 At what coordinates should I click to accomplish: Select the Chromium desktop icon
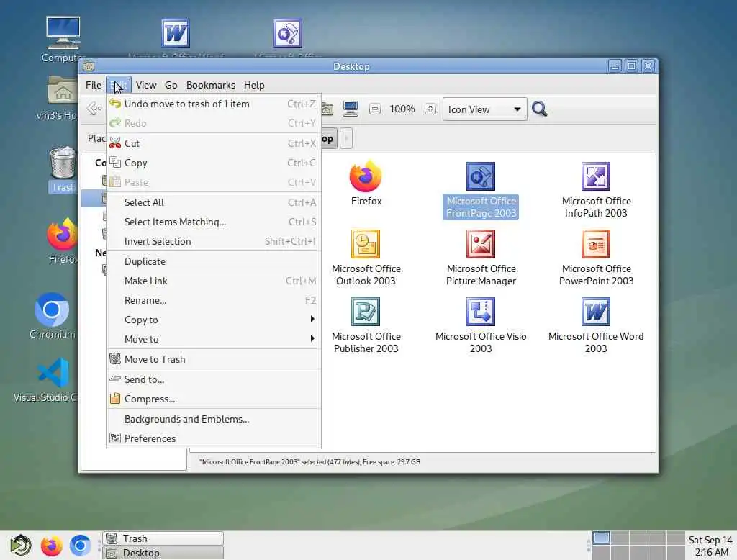tap(52, 310)
